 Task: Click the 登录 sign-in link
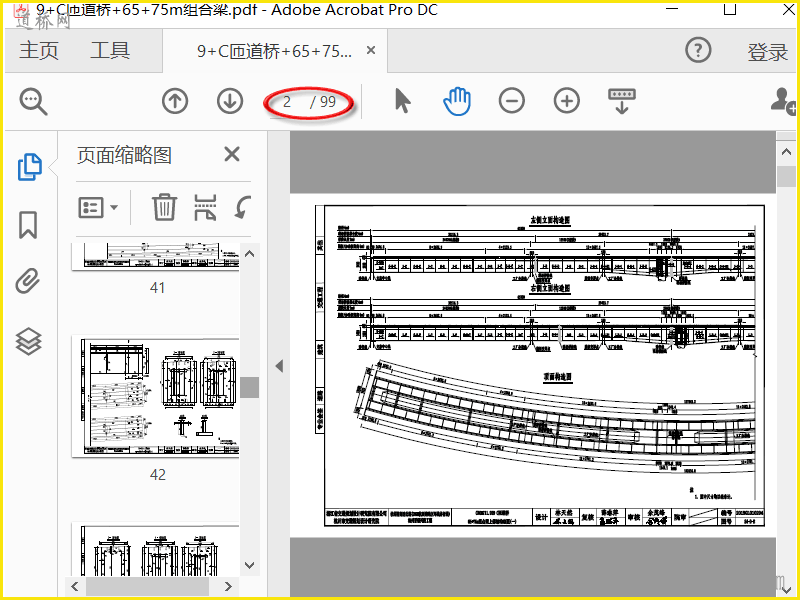click(x=767, y=52)
